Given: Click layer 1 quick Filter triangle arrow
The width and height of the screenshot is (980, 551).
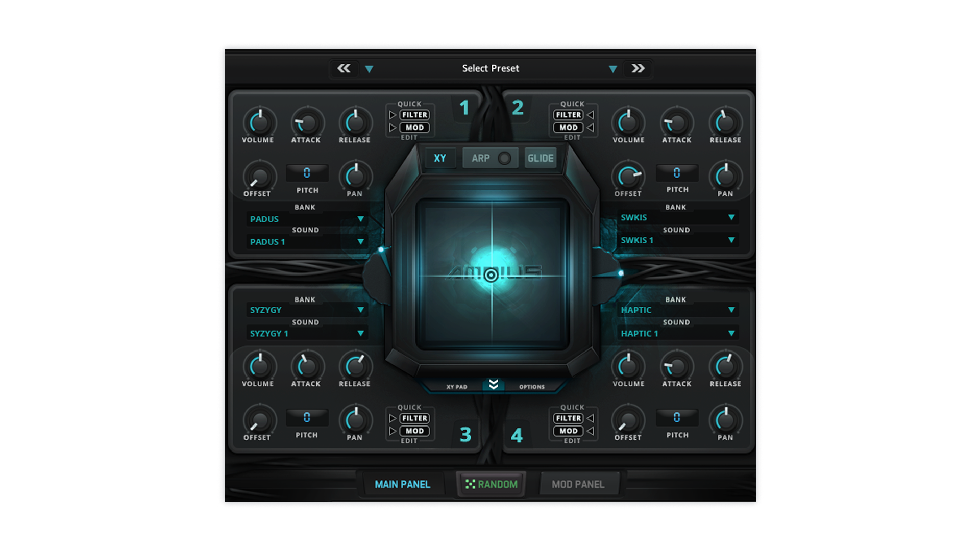Looking at the screenshot, I should tap(393, 115).
